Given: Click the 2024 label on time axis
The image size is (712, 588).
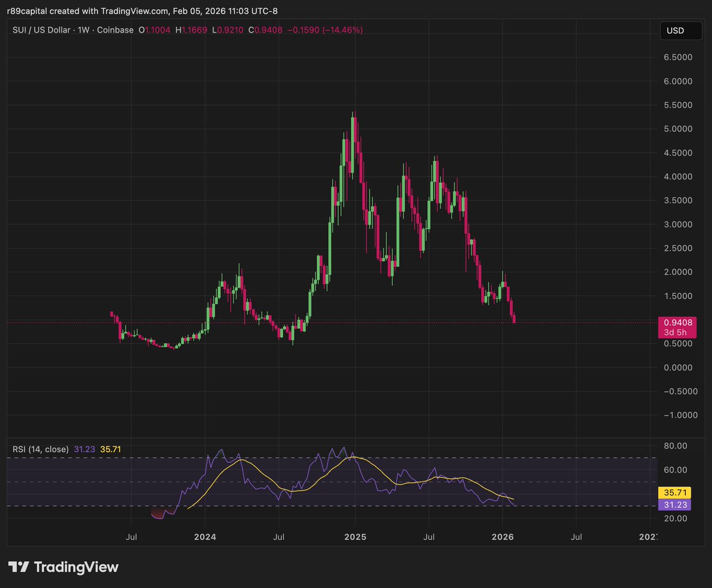Looking at the screenshot, I should 204,537.
